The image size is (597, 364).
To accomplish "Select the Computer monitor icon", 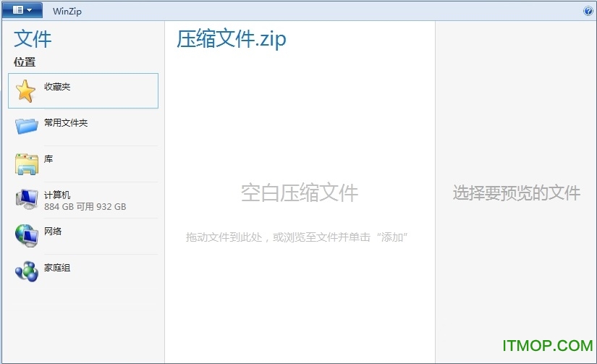I will 27,199.
